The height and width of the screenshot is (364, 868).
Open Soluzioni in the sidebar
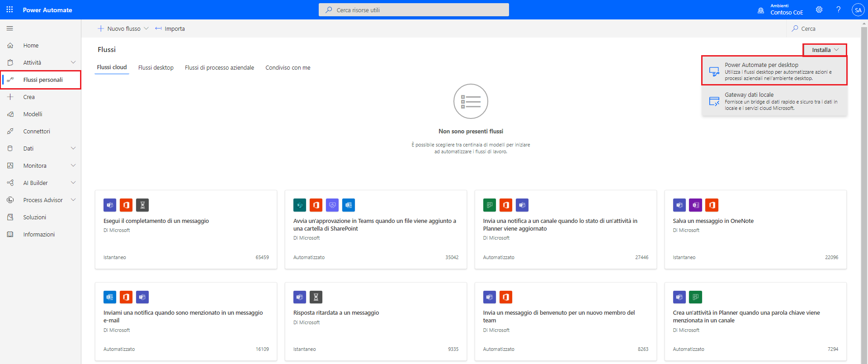41,217
